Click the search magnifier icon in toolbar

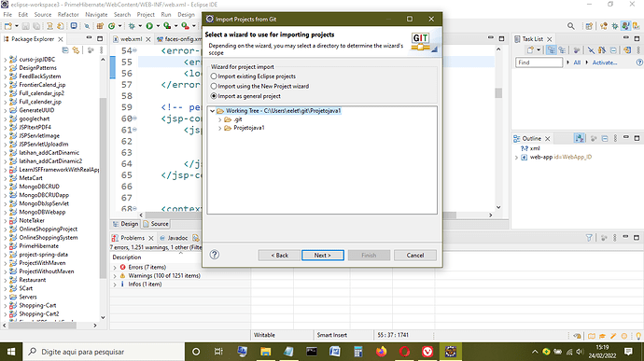click(571, 26)
